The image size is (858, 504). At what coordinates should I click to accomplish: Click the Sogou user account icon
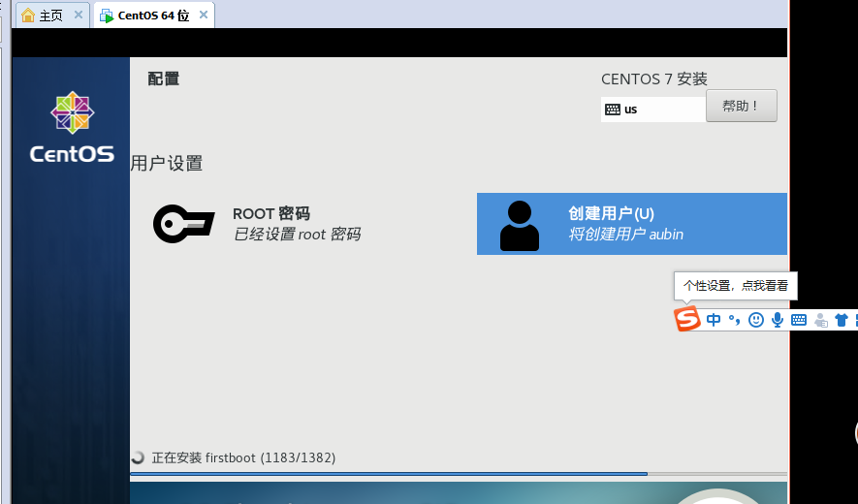pyautogui.click(x=820, y=320)
